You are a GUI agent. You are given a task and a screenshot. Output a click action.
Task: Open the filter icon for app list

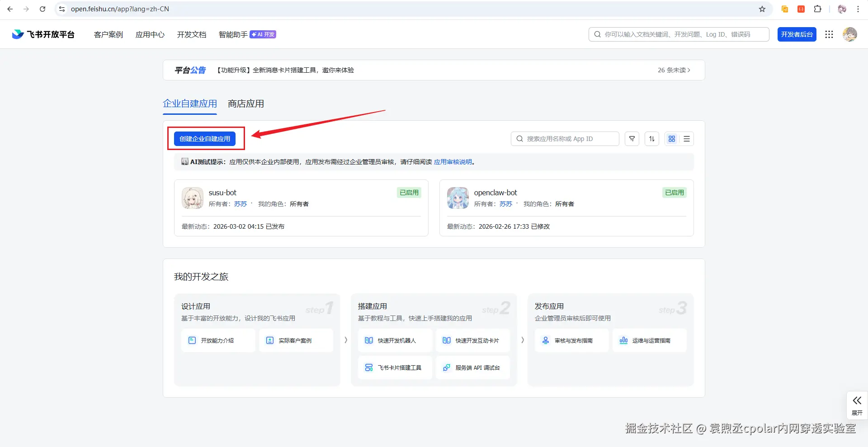click(632, 139)
